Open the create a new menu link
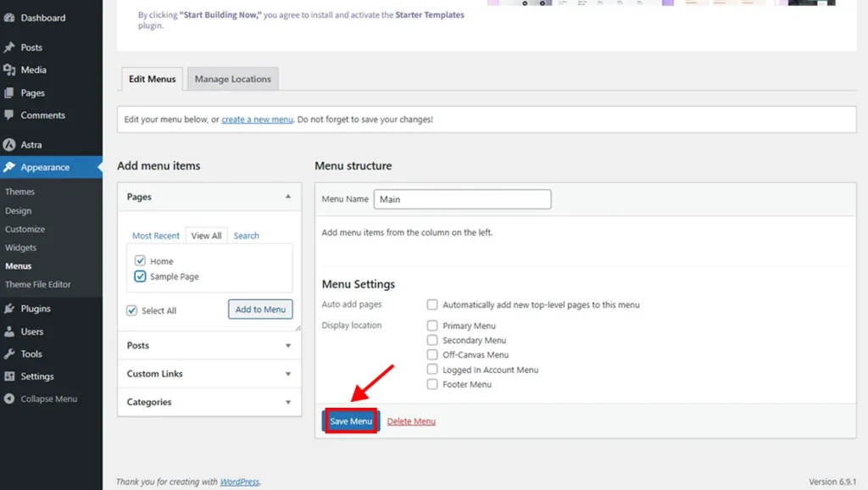The height and width of the screenshot is (490, 868). tap(257, 119)
